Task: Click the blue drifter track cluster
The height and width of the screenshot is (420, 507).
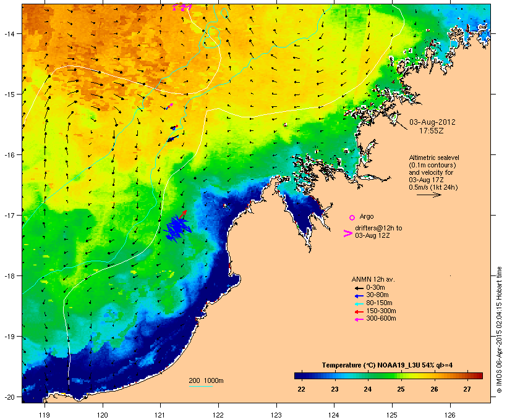Action: tap(177, 229)
